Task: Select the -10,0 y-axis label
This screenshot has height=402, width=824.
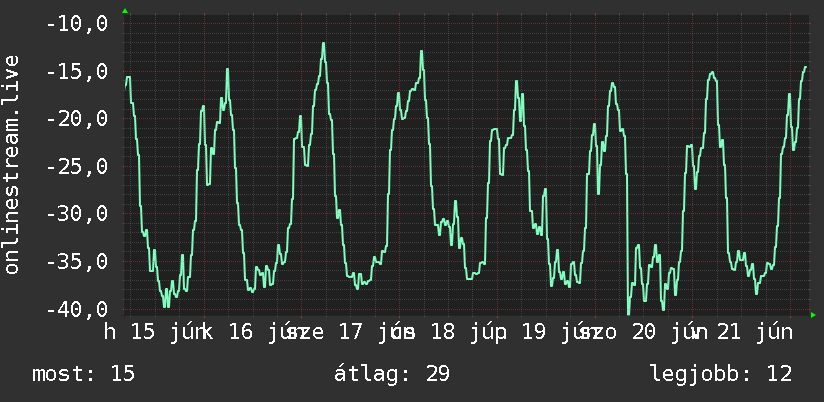Action: (77, 24)
